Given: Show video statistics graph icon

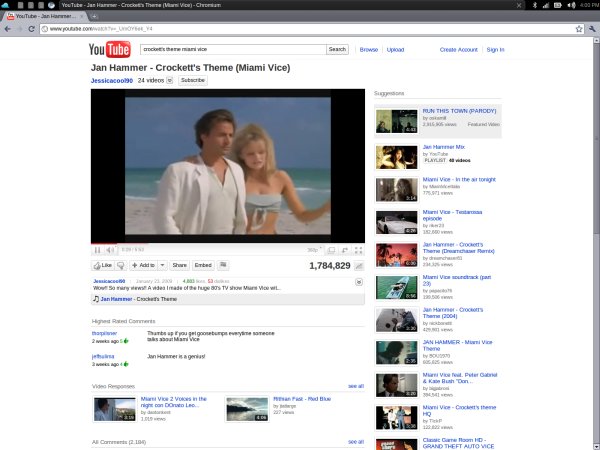Looking at the screenshot, I should [359, 266].
